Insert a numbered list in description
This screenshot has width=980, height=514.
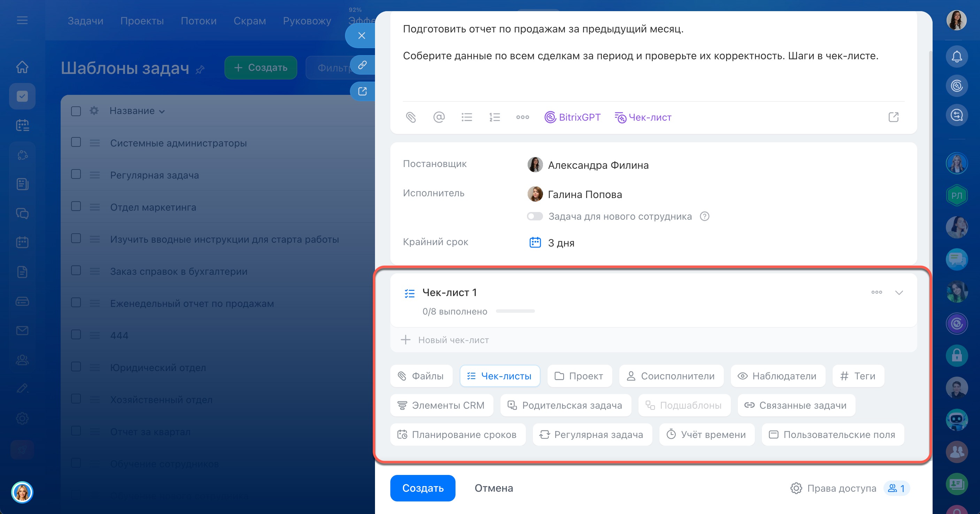(494, 117)
